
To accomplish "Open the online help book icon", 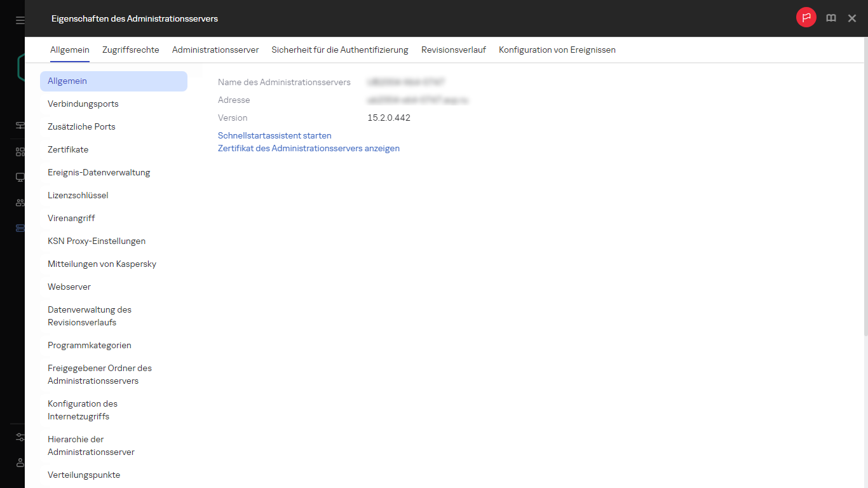I will (x=831, y=18).
